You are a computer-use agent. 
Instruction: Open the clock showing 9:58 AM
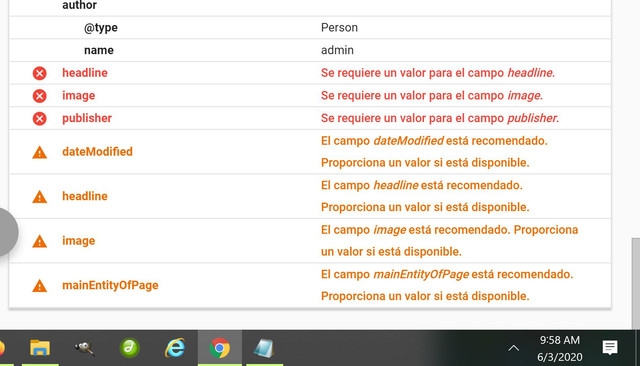point(560,348)
